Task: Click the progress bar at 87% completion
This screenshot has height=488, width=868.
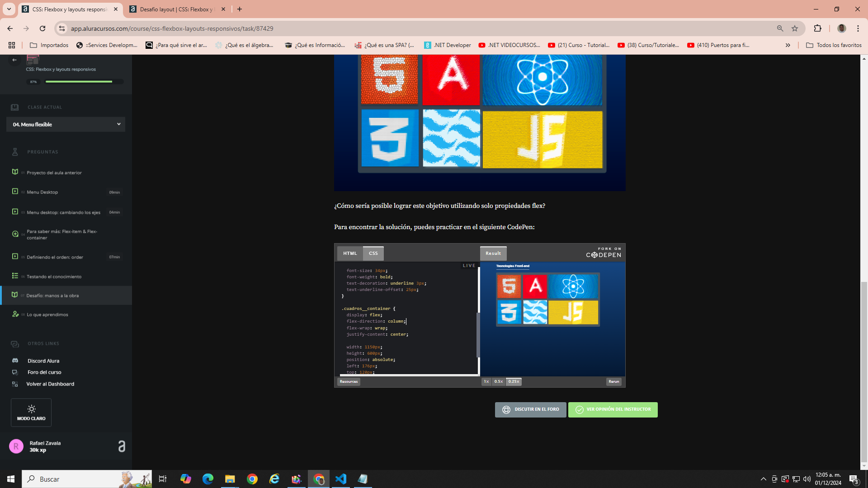Action: 78,82
